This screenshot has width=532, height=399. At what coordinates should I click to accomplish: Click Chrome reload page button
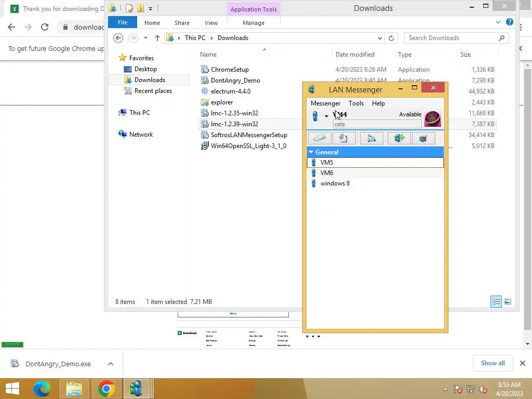coord(45,27)
